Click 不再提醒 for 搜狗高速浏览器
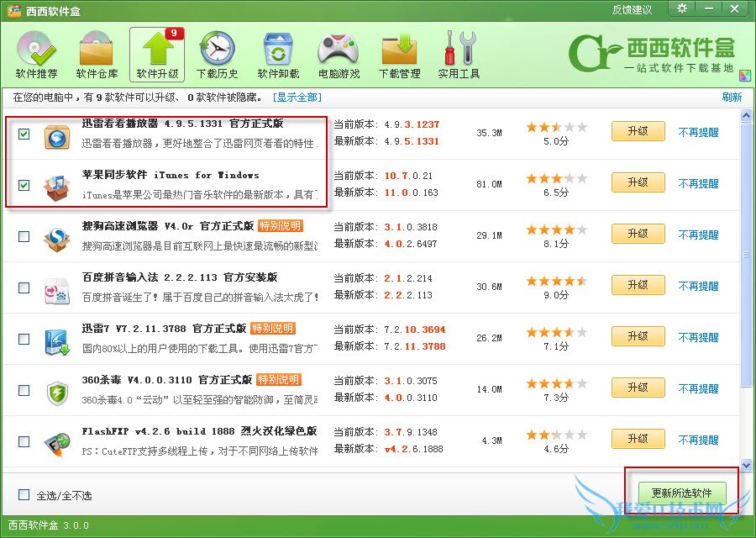 pyautogui.click(x=698, y=235)
